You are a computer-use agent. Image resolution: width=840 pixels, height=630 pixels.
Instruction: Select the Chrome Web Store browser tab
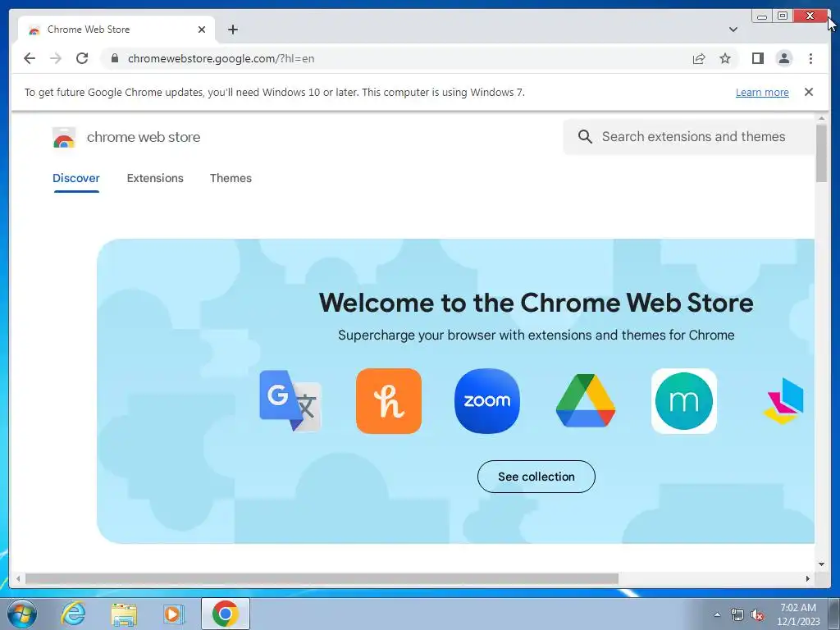(x=116, y=30)
